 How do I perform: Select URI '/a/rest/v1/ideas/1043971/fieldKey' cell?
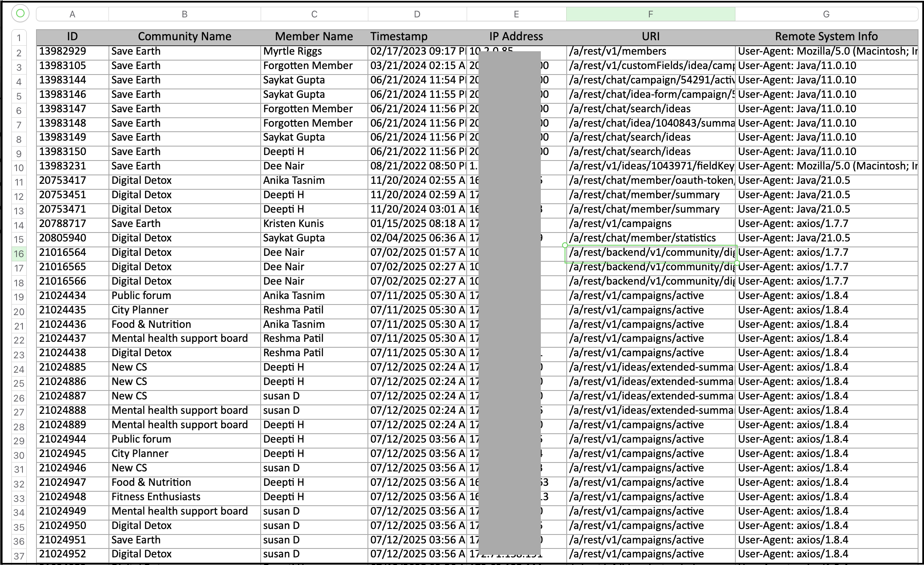pyautogui.click(x=651, y=166)
